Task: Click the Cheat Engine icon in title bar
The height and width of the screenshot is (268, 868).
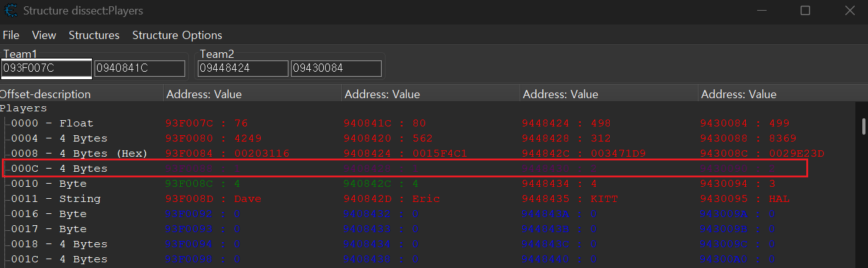Action: 11,11
